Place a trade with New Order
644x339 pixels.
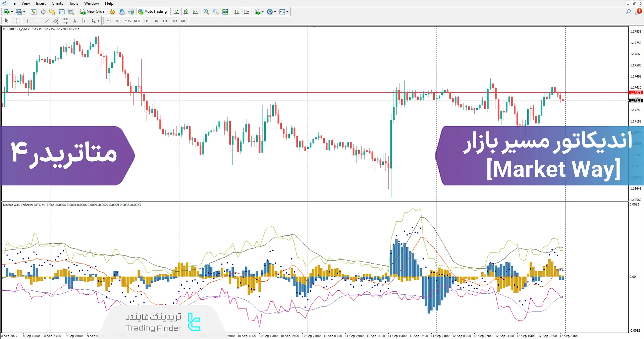(93, 11)
